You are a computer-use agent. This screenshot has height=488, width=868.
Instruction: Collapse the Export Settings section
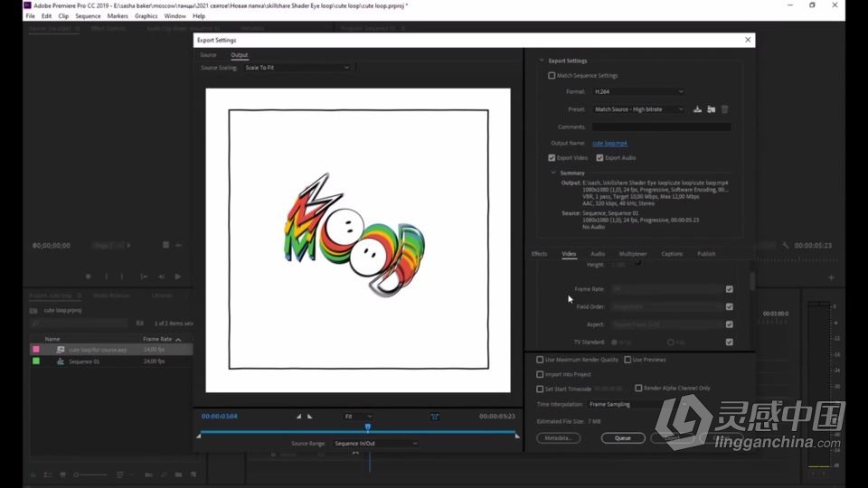542,61
